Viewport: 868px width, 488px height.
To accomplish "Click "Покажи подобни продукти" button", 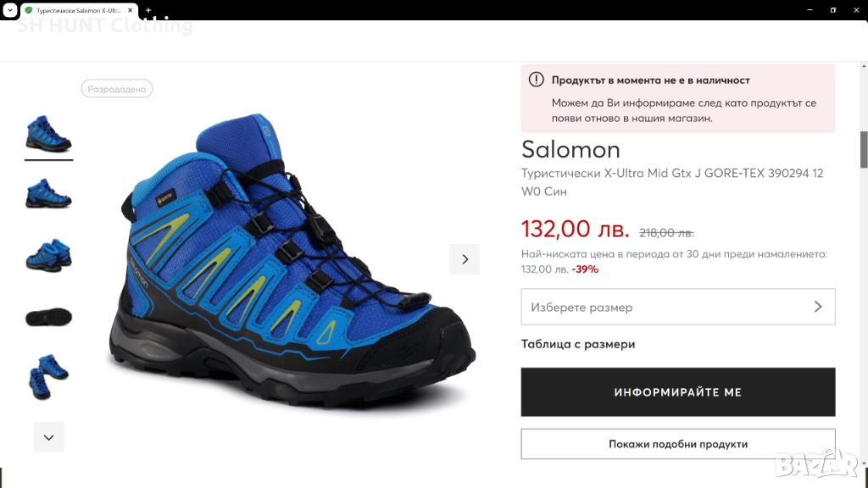I will [678, 444].
